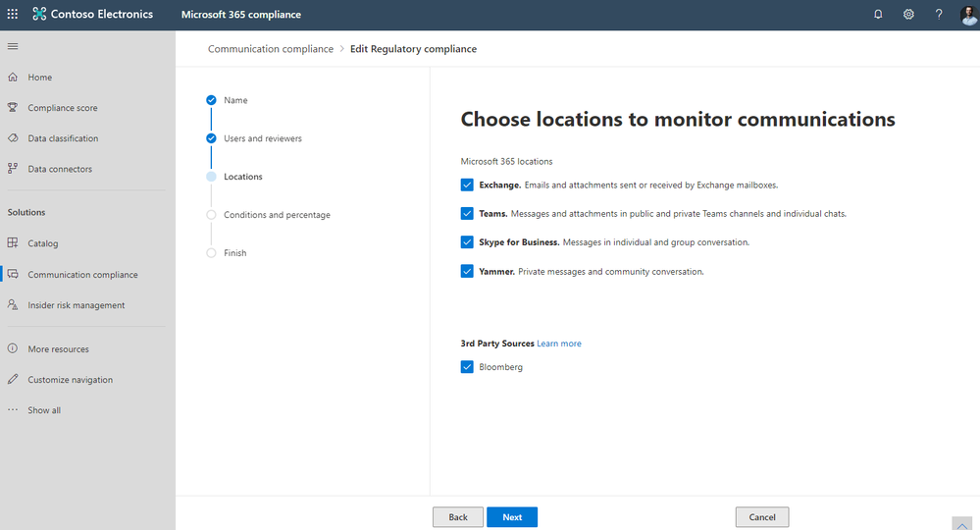Open the Learn more link
The height and width of the screenshot is (530, 980).
(x=559, y=344)
